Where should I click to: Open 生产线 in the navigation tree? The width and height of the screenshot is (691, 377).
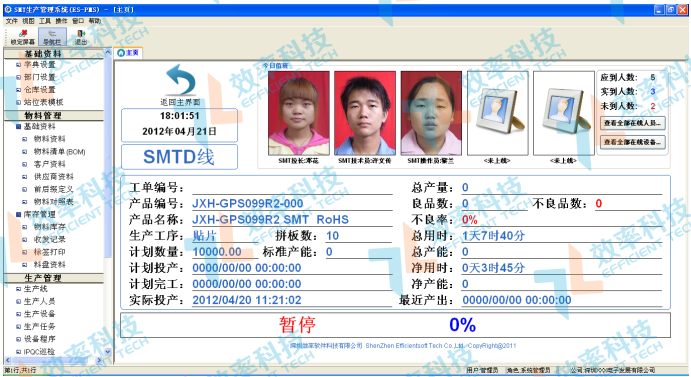tap(35, 289)
